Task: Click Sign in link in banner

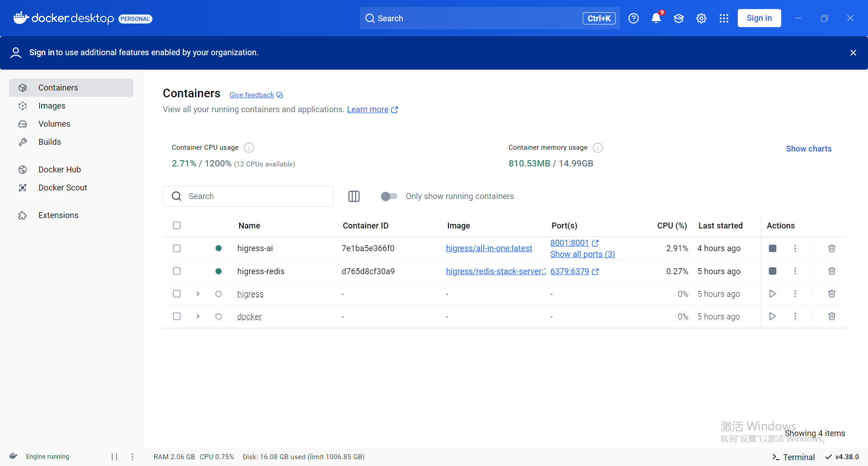Action: [x=42, y=52]
